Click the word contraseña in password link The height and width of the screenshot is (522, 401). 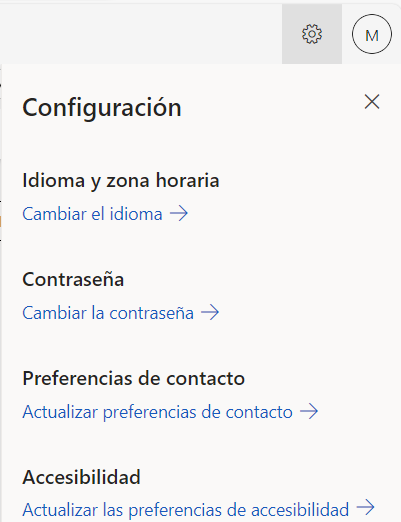(x=152, y=314)
